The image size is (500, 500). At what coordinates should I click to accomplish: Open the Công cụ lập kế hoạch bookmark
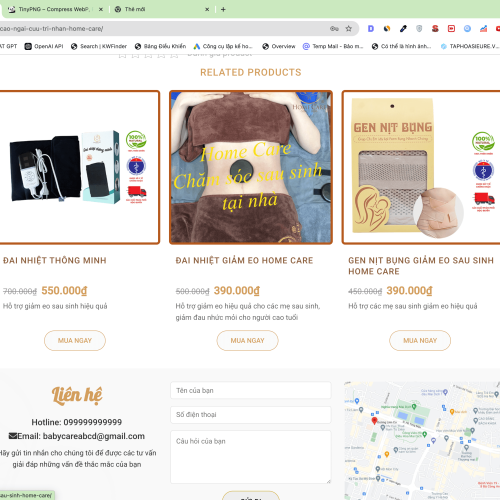coord(223,46)
